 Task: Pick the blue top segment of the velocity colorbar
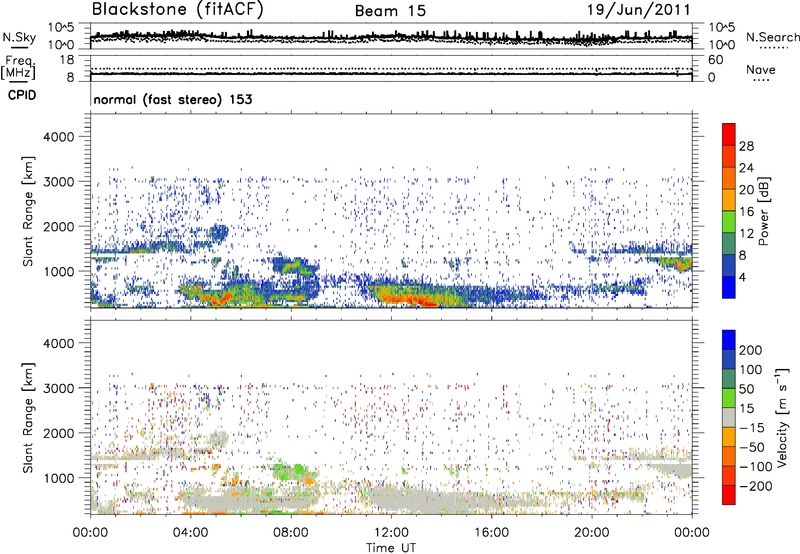729,339
